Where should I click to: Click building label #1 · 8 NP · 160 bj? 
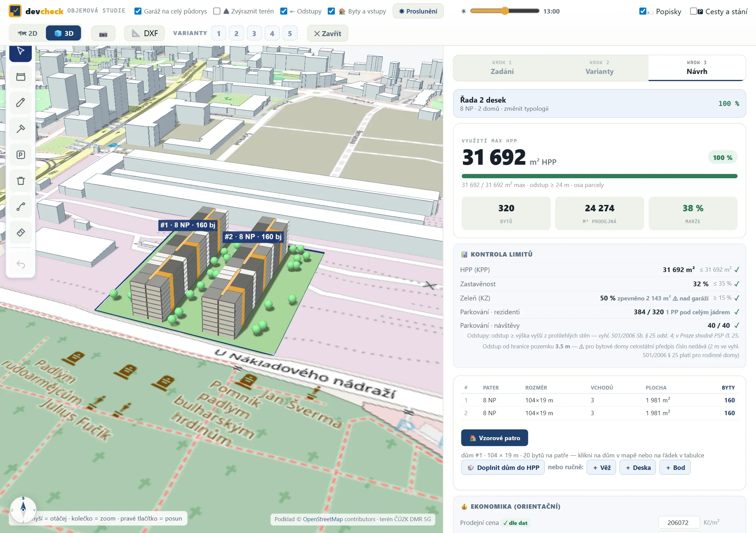[x=188, y=225]
